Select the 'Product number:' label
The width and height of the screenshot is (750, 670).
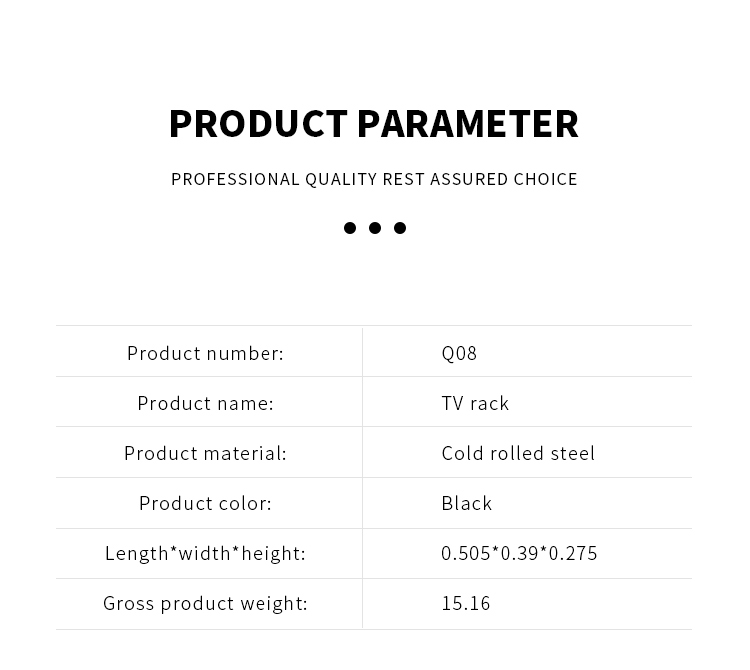pos(205,353)
